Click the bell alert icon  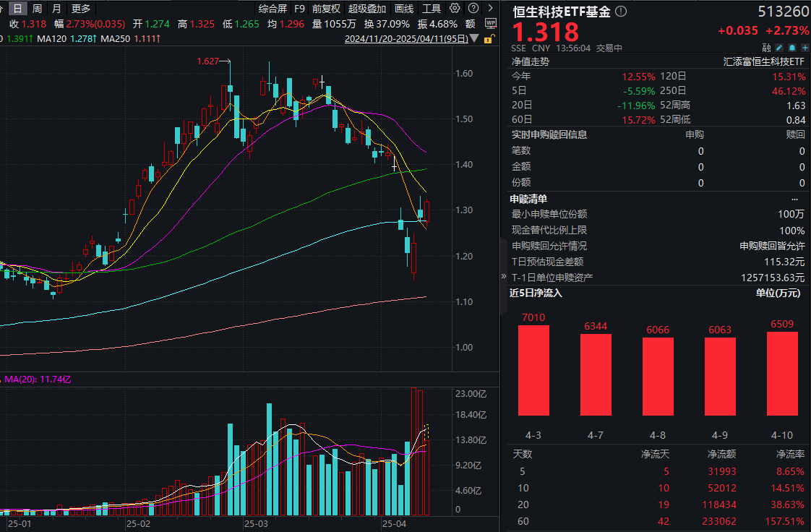(x=792, y=48)
